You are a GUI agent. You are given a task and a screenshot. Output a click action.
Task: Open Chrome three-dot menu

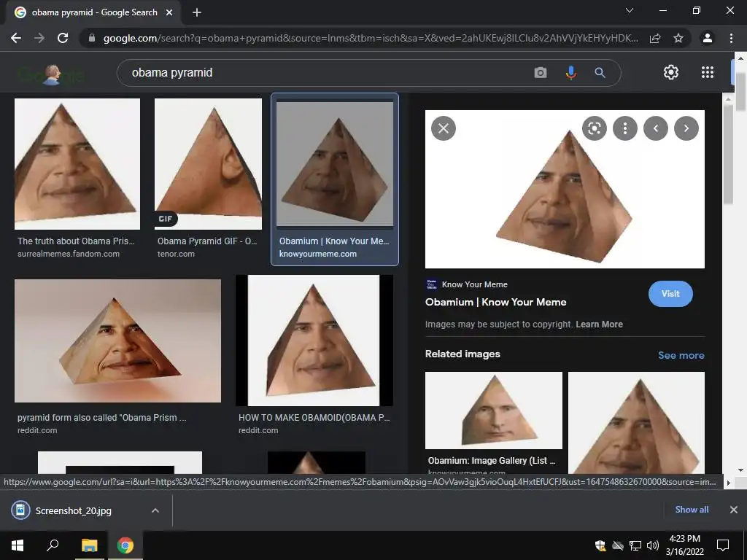click(731, 38)
